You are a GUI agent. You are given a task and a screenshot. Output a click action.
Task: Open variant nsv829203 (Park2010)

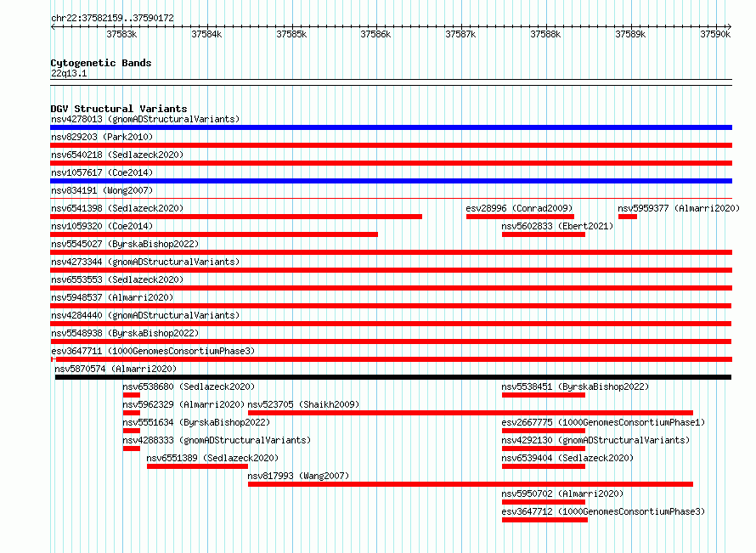click(102, 137)
